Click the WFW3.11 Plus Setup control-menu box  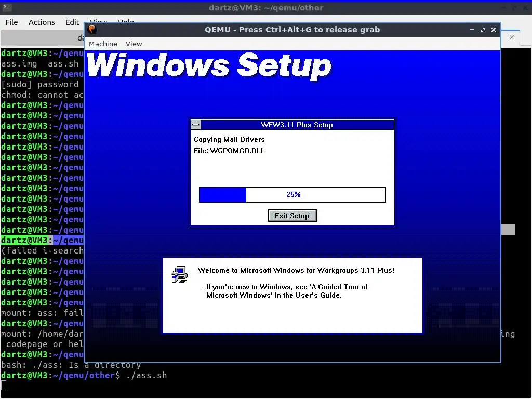(196, 125)
